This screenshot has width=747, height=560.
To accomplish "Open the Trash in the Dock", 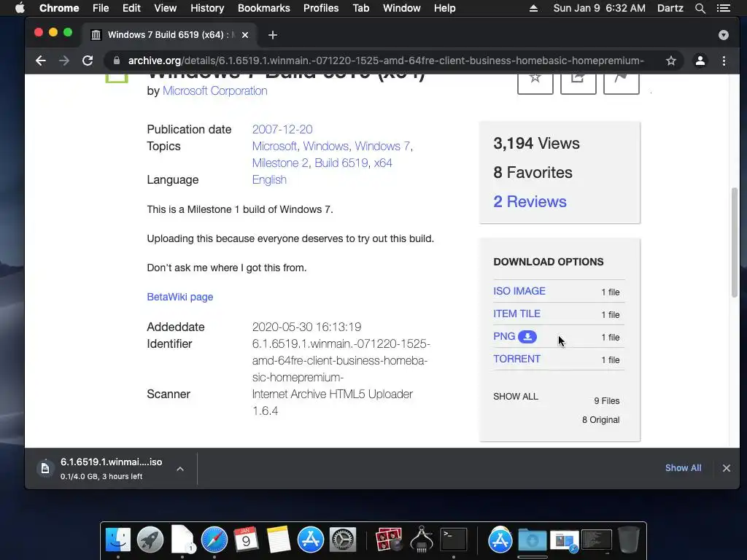I will point(628,540).
